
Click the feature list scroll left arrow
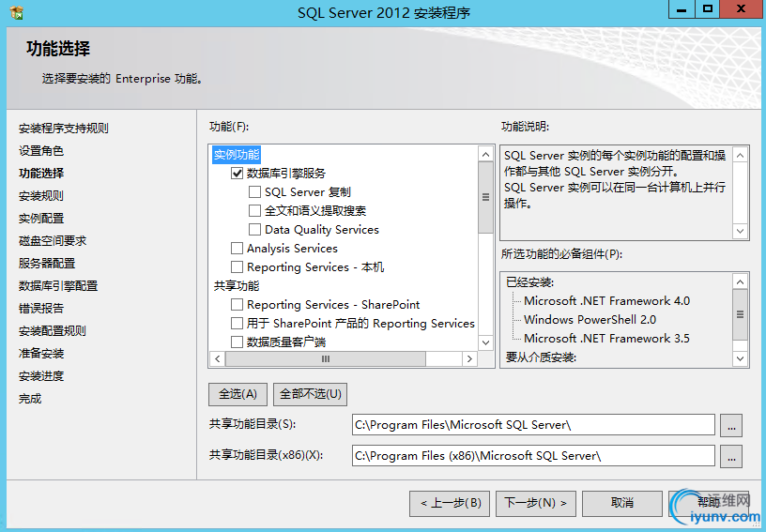[x=218, y=358]
